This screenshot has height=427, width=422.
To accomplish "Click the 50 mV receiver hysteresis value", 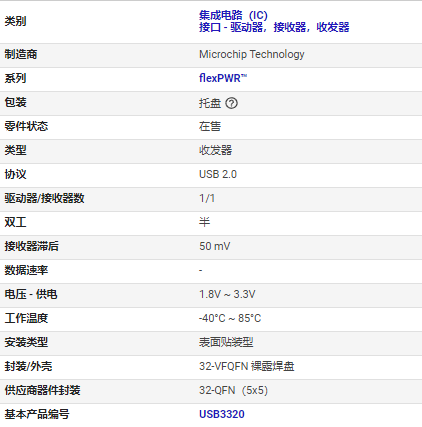I will 215,246.
